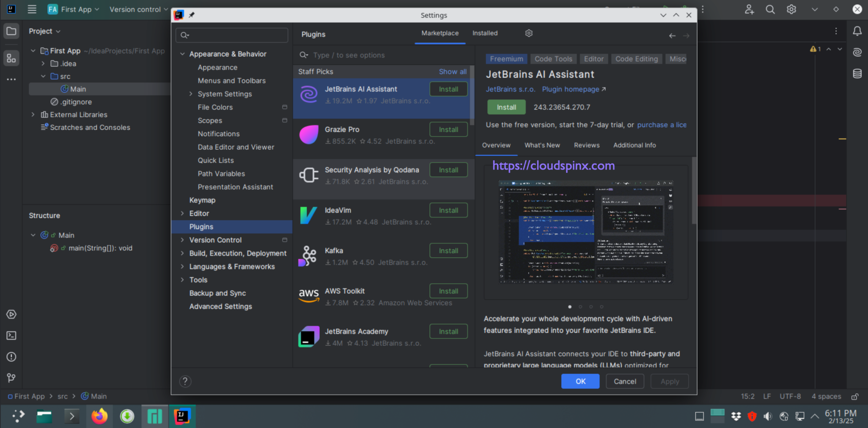Expand the Editor settings category

tap(183, 213)
